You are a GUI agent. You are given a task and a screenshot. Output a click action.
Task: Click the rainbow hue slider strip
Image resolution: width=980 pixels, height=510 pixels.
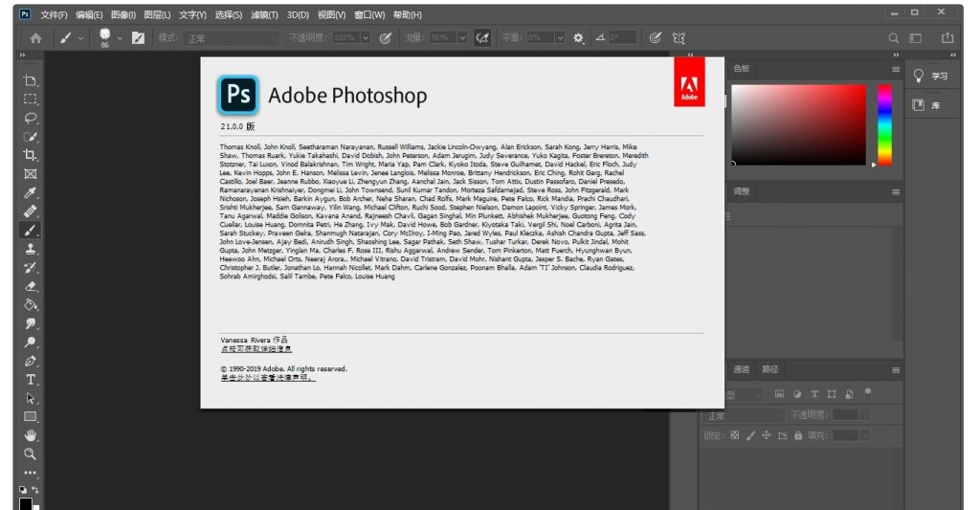tap(885, 124)
